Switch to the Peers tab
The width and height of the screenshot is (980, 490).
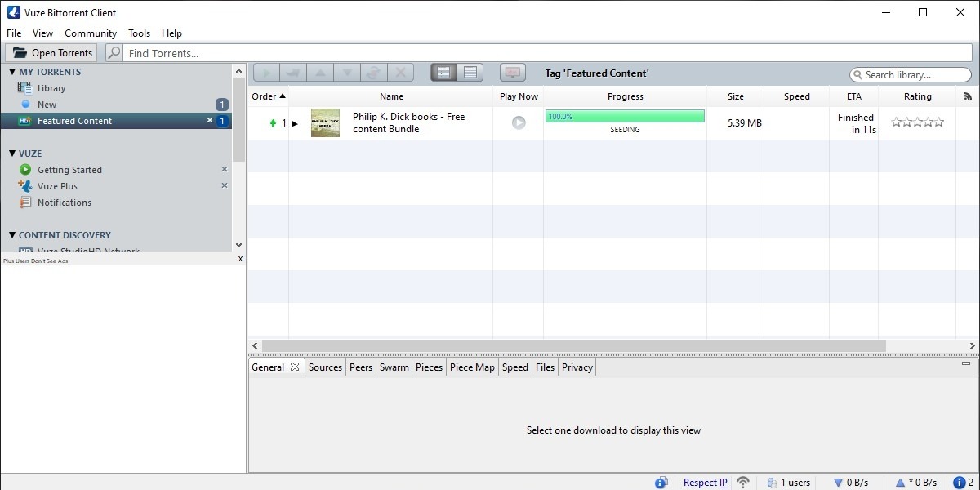point(360,367)
